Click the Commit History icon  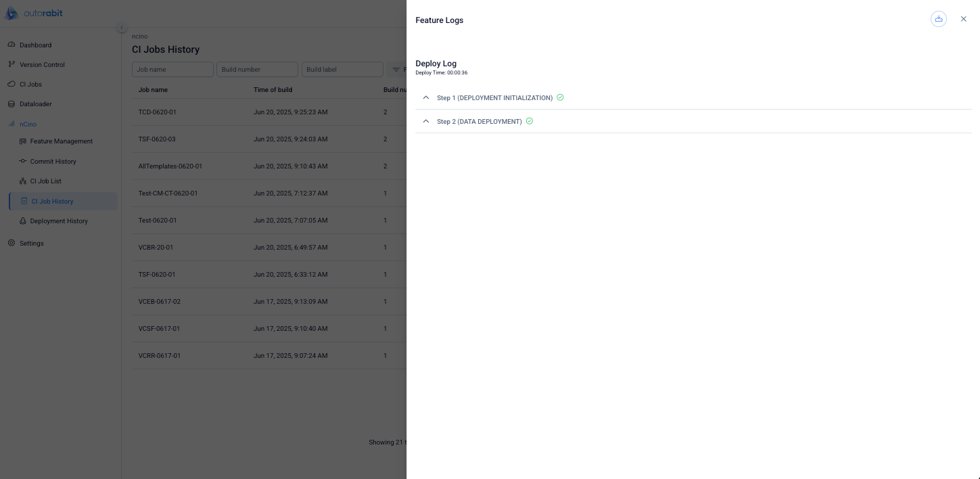(x=23, y=162)
